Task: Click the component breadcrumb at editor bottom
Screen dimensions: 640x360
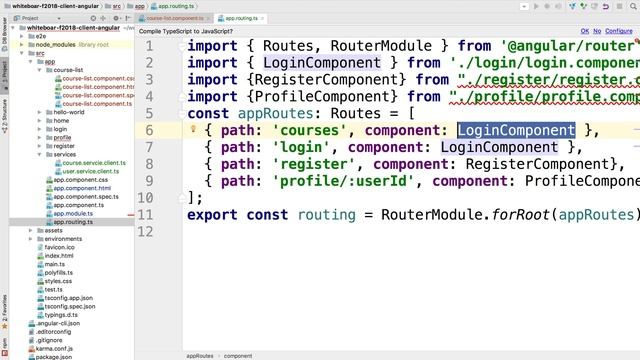Action: coord(238,356)
